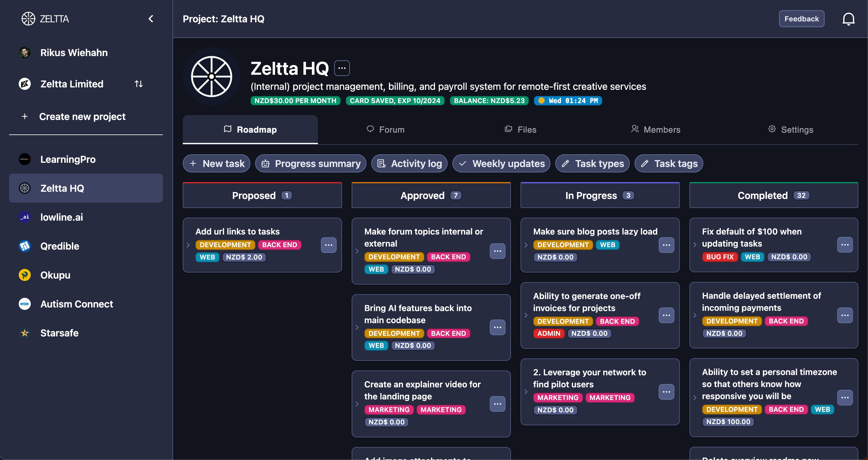The image size is (868, 460).
Task: Click the Feedback button
Action: pos(801,19)
